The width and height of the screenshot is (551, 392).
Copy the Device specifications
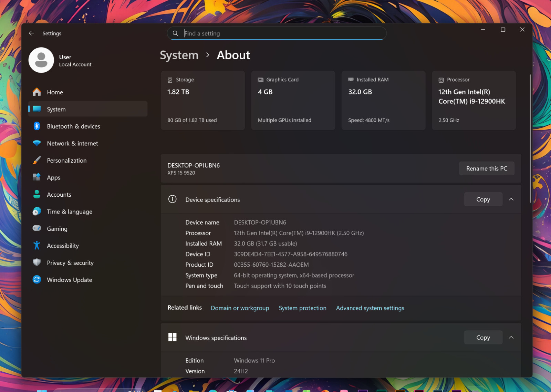(x=483, y=199)
